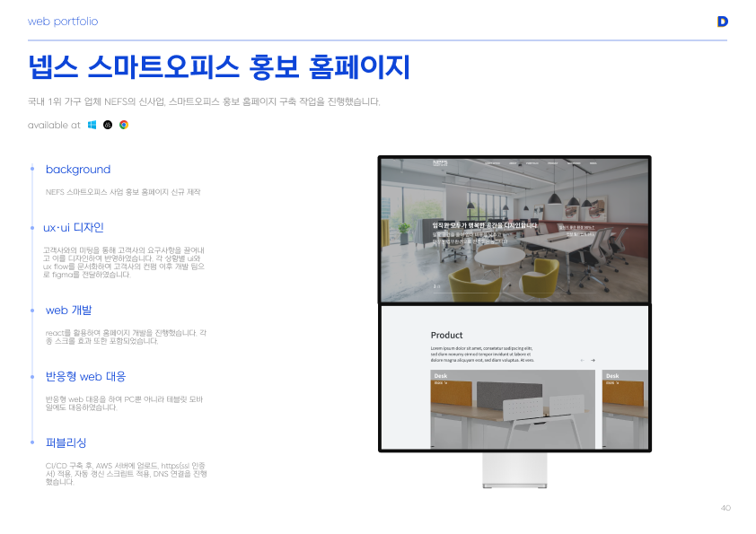Image resolution: width=756 pixels, height=534 pixels.
Task: Open the Desk card with gray partition
Action: pyautogui.click(x=513, y=409)
